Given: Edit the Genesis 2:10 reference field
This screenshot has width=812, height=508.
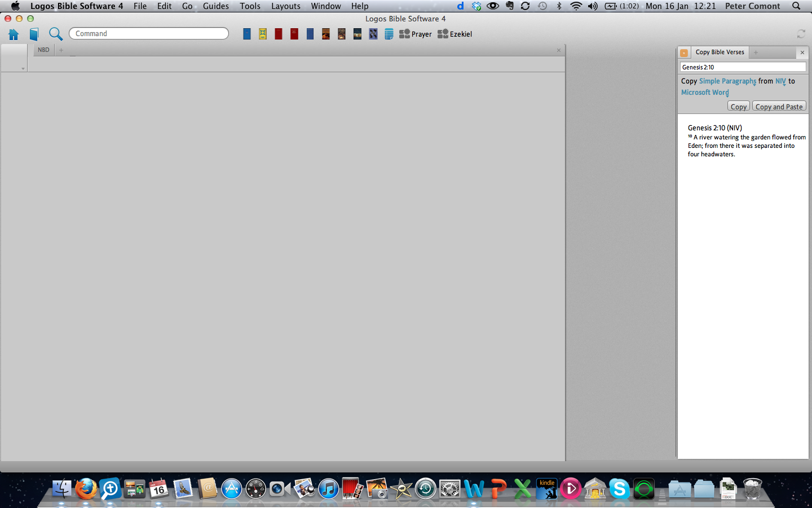Looking at the screenshot, I should click(x=743, y=67).
